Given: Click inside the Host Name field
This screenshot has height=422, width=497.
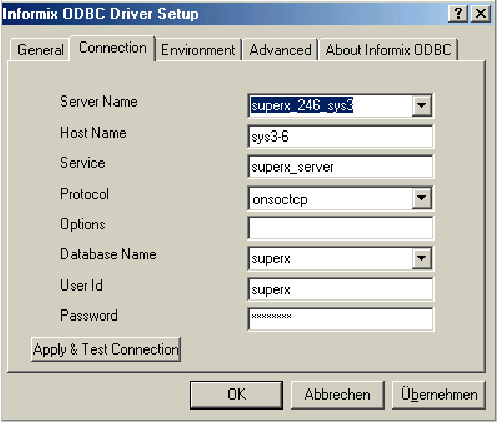Looking at the screenshot, I should (x=340, y=136).
